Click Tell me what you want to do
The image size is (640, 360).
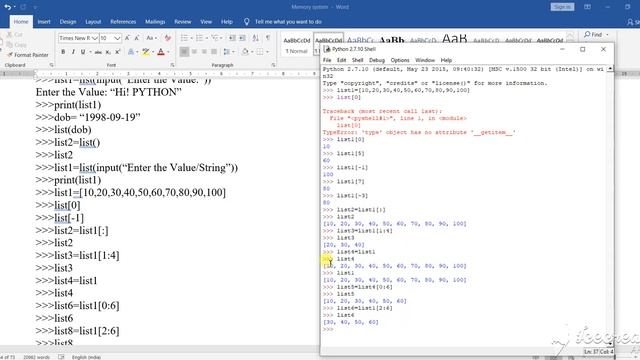[288, 22]
